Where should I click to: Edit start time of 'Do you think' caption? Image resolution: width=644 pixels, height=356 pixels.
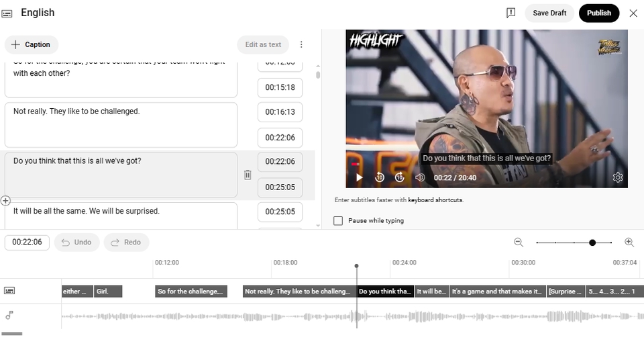280,162
